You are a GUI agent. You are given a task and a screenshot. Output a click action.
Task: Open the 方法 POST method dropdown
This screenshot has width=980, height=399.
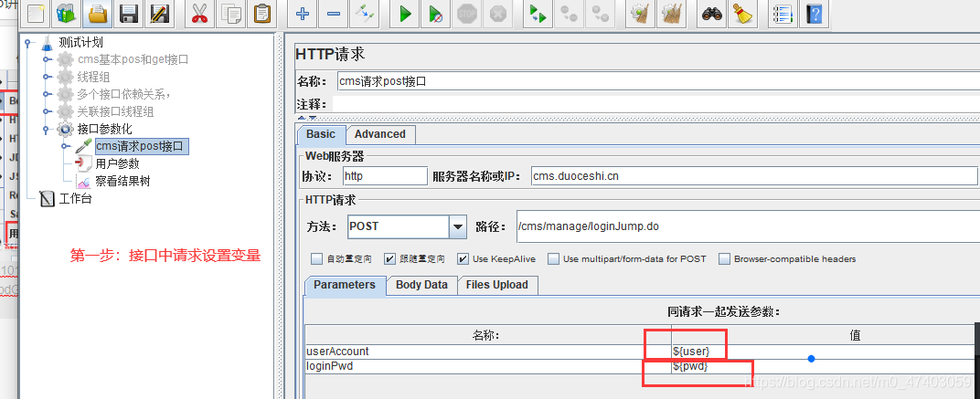[x=458, y=226]
